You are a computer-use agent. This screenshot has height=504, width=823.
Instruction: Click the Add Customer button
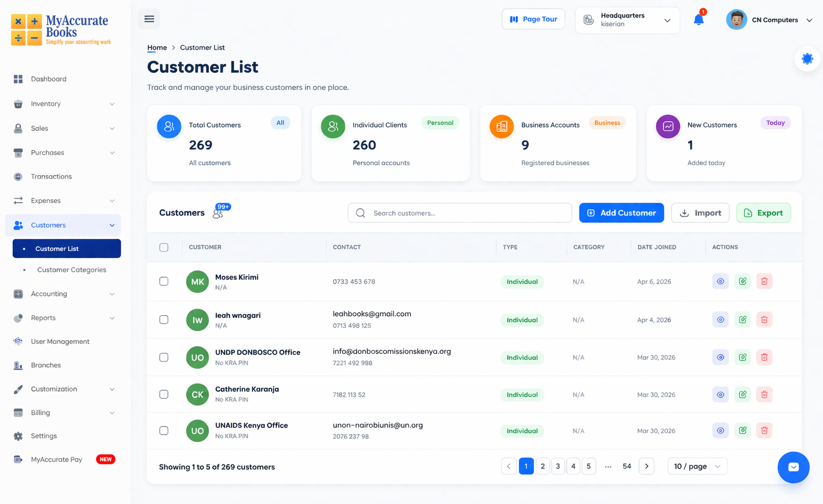coord(621,213)
